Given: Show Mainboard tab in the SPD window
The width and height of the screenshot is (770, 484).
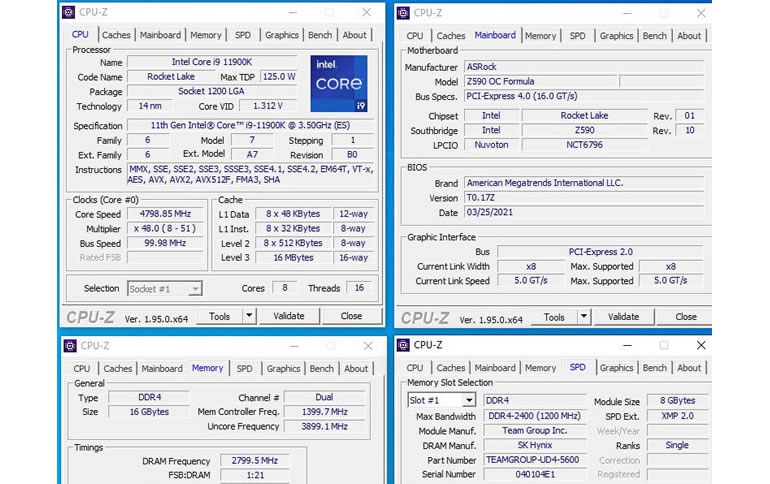Looking at the screenshot, I should click(x=495, y=368).
